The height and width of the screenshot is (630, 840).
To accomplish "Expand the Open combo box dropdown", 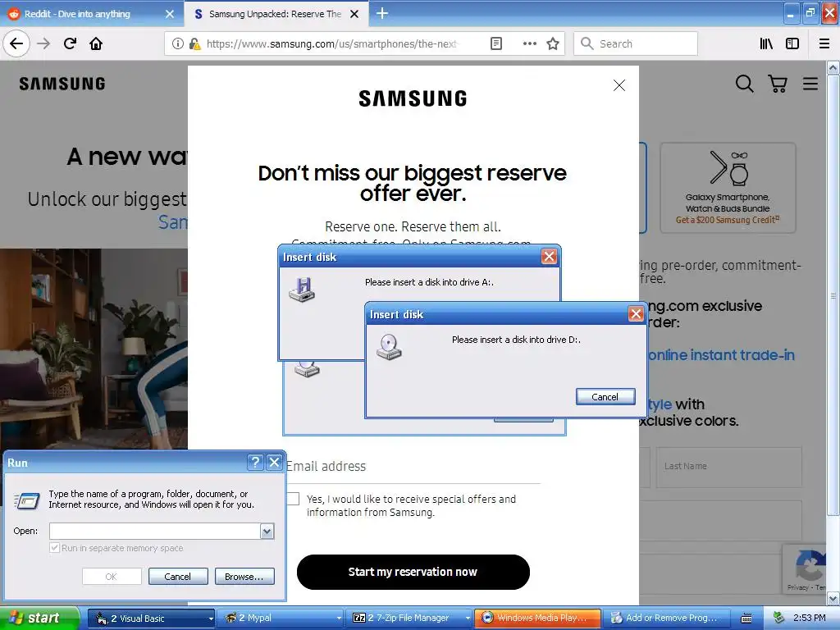I will tap(267, 531).
